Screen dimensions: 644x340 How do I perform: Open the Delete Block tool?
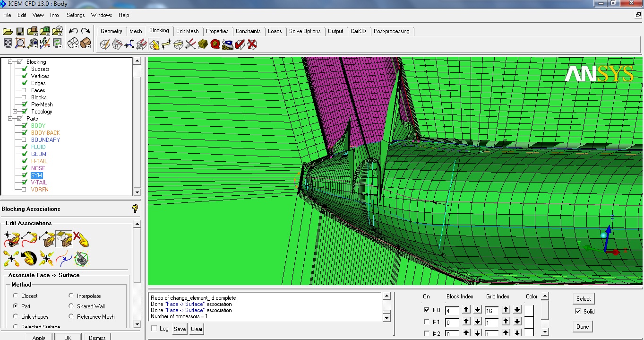point(252,44)
